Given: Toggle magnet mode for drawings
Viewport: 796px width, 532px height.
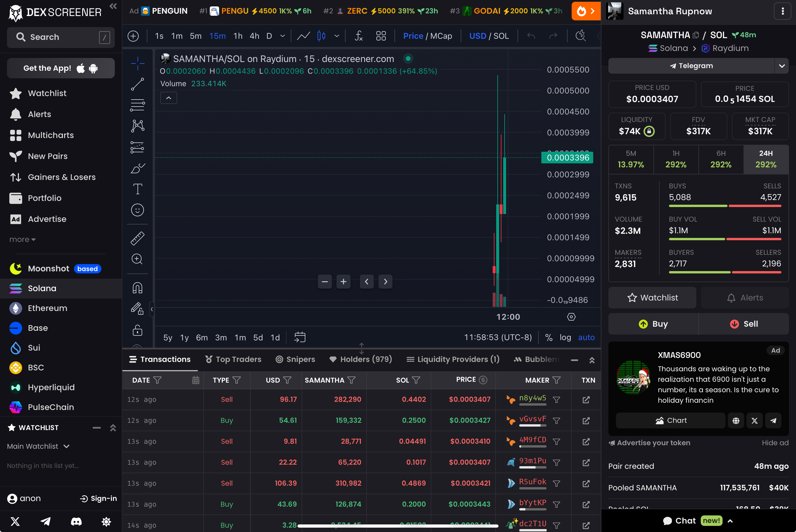Looking at the screenshot, I should tap(138, 288).
